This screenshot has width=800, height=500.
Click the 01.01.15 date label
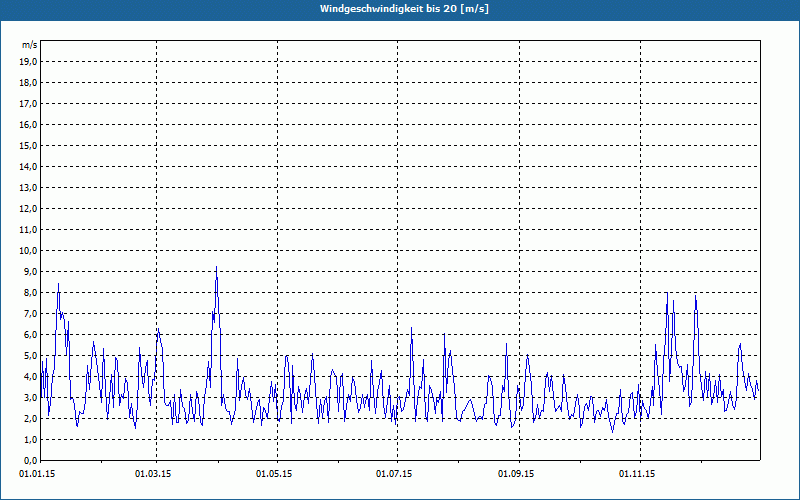[x=37, y=474]
